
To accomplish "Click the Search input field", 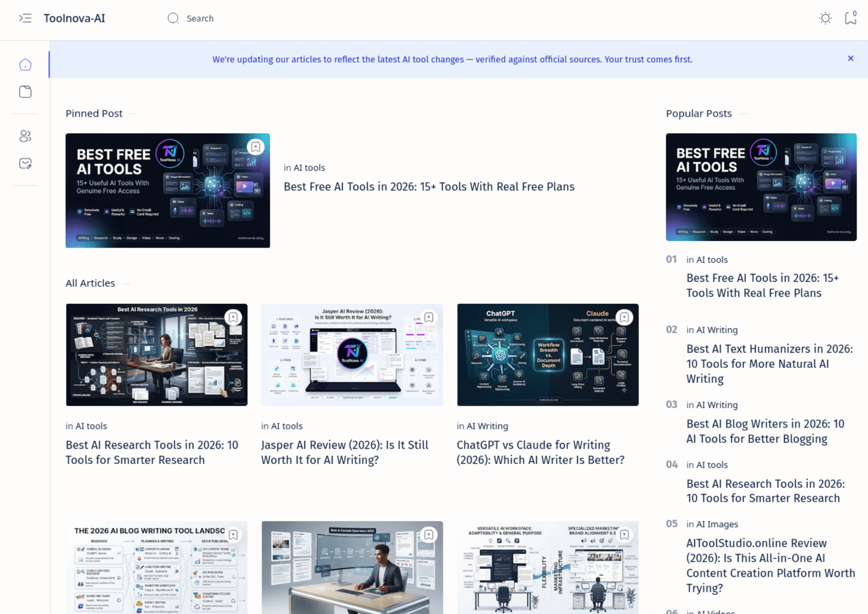I will tap(200, 19).
